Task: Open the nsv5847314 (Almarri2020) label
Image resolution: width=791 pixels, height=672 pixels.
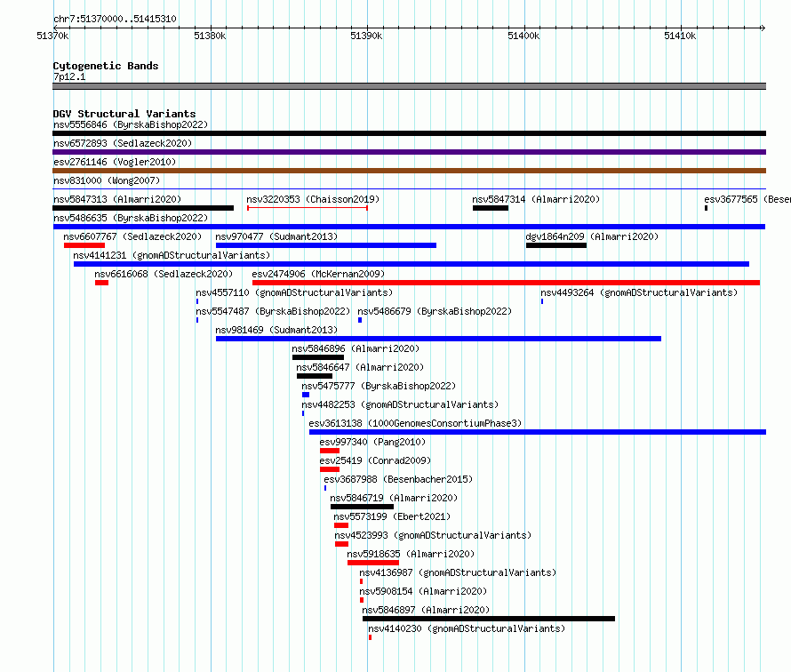Action: coord(536,199)
